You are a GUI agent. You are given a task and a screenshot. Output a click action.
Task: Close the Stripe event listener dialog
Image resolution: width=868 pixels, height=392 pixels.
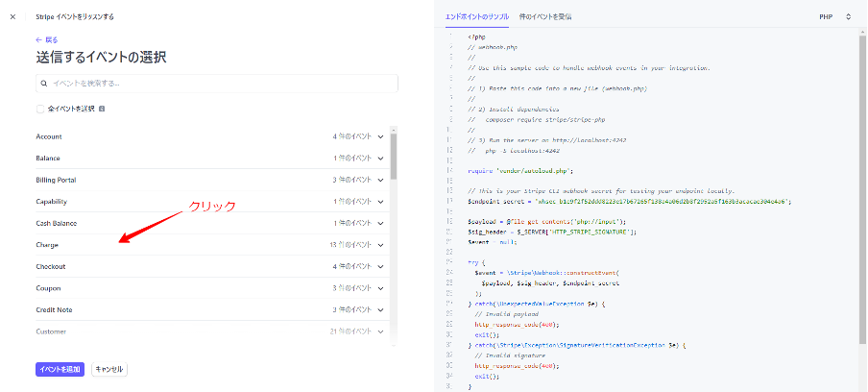coord(12,16)
